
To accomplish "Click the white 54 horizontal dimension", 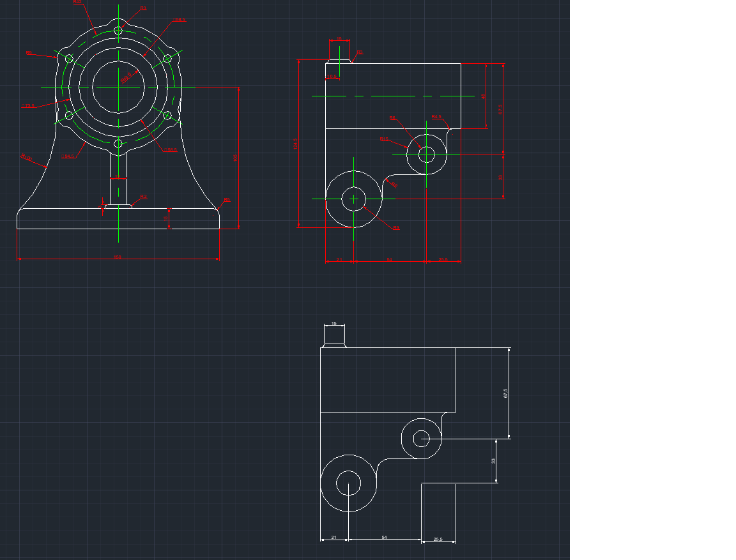I will tap(385, 538).
